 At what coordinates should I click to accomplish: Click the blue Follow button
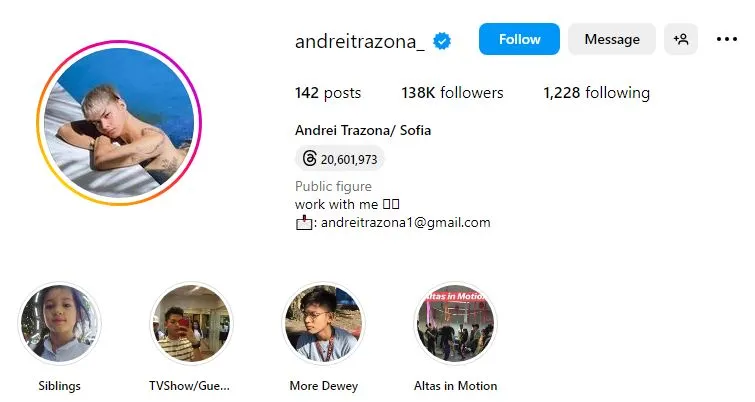click(x=519, y=39)
